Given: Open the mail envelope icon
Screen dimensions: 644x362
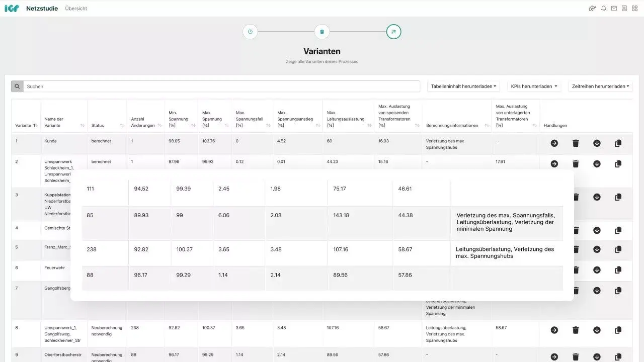Looking at the screenshot, I should (614, 9).
